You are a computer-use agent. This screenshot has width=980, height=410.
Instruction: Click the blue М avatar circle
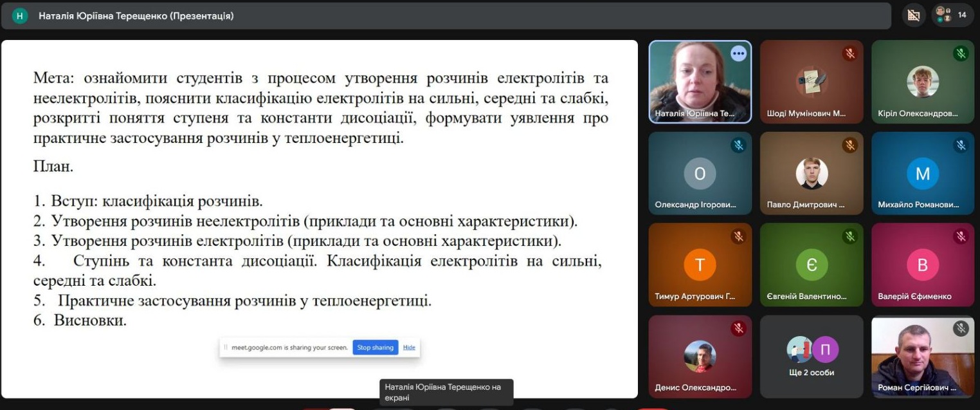[x=923, y=174]
